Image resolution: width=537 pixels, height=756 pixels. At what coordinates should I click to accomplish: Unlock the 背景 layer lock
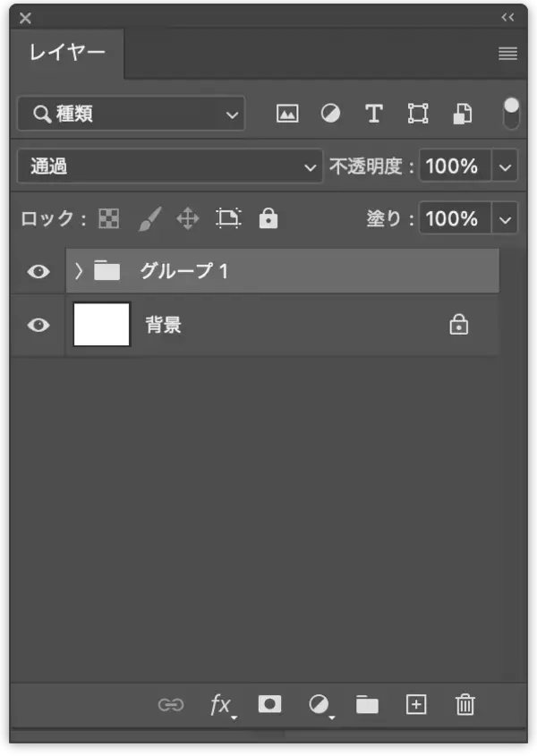point(458,324)
